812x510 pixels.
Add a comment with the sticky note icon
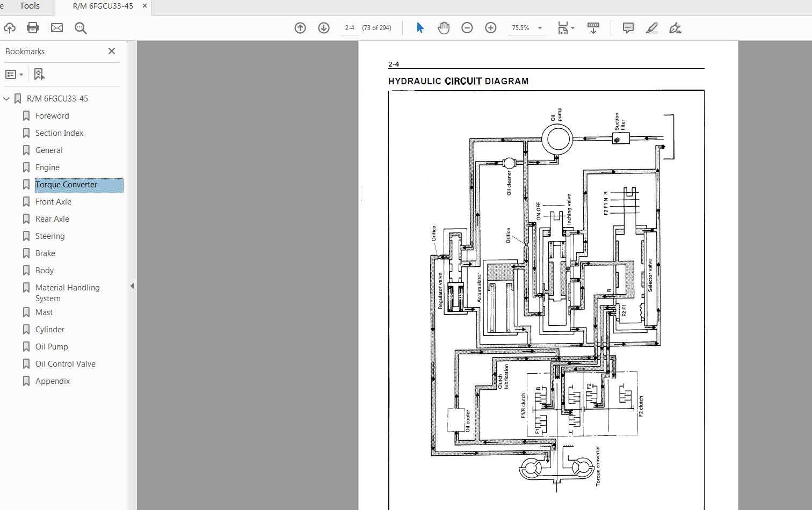627,28
